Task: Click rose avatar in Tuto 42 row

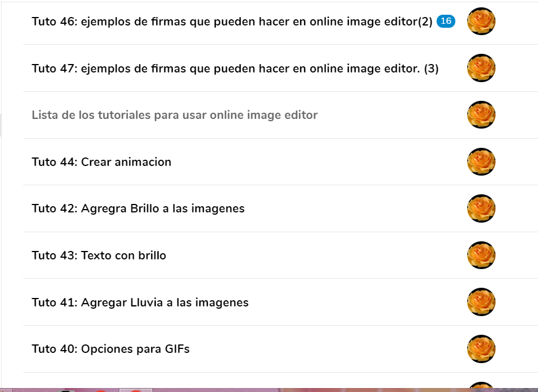Action: coord(481,208)
